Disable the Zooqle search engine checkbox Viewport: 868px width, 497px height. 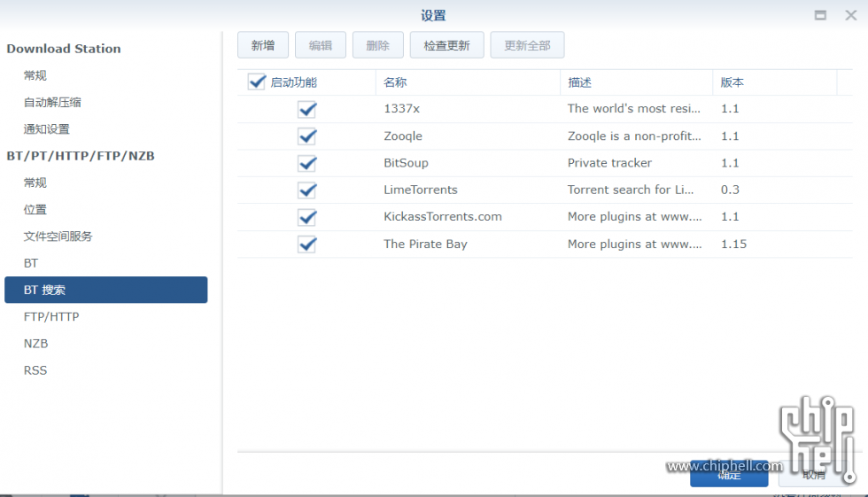(307, 136)
